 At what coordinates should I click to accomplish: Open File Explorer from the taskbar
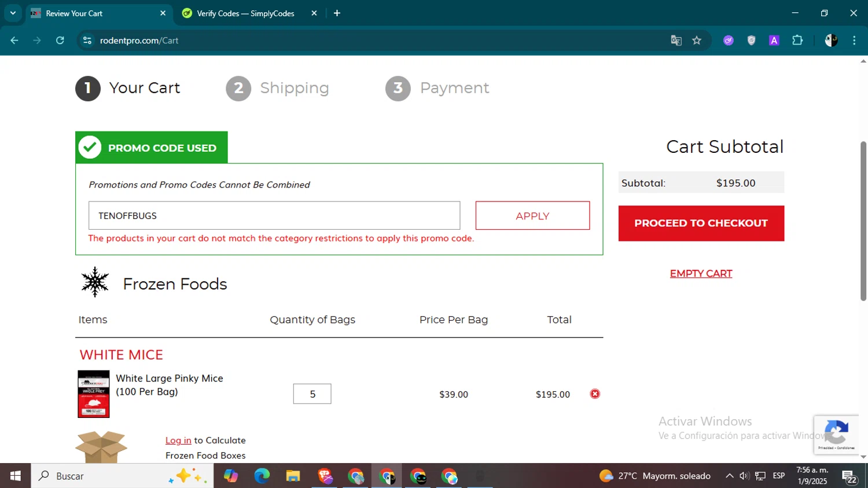click(x=293, y=476)
